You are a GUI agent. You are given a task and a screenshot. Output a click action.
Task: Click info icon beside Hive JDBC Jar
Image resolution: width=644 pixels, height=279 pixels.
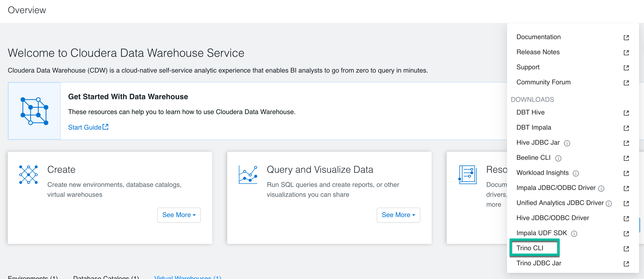click(567, 143)
